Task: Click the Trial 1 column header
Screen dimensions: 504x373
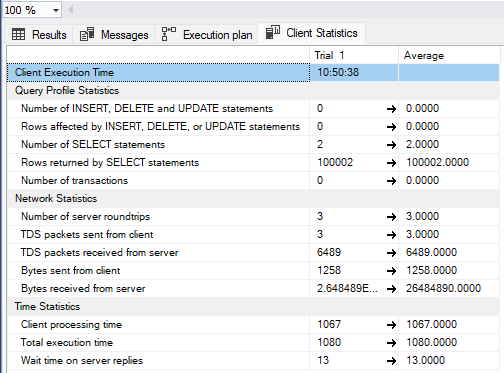Action: coord(354,55)
